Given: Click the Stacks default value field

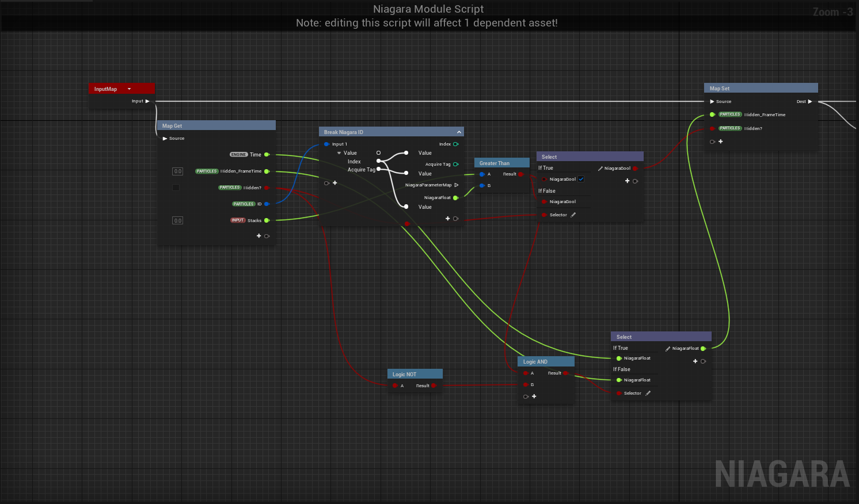Looking at the screenshot, I should [178, 220].
